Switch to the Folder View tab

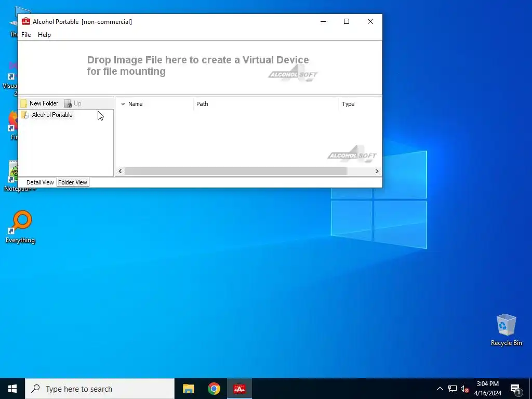click(x=73, y=182)
